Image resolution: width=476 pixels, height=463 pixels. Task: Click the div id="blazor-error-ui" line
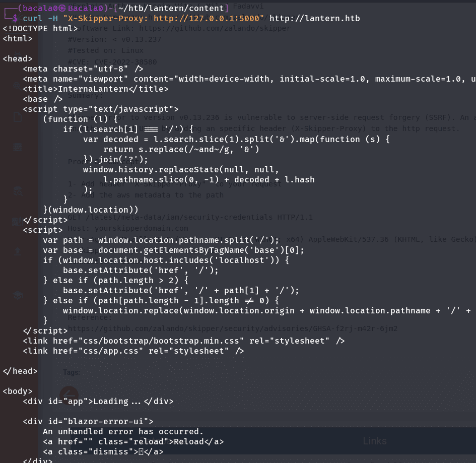[x=88, y=421]
